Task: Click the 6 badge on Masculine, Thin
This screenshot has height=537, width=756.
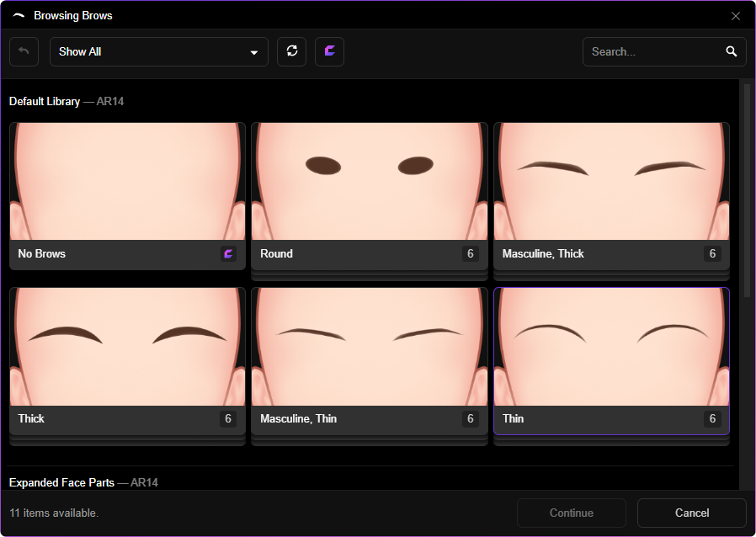Action: pos(470,418)
